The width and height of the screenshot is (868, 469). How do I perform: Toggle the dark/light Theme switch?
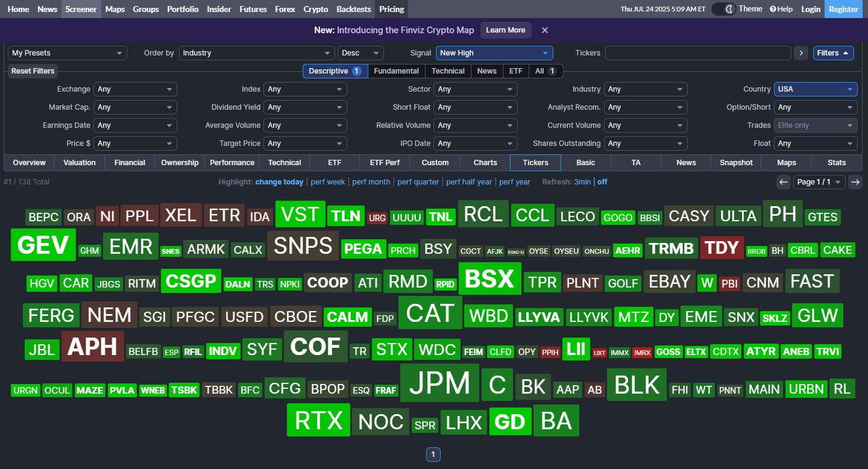click(x=723, y=9)
